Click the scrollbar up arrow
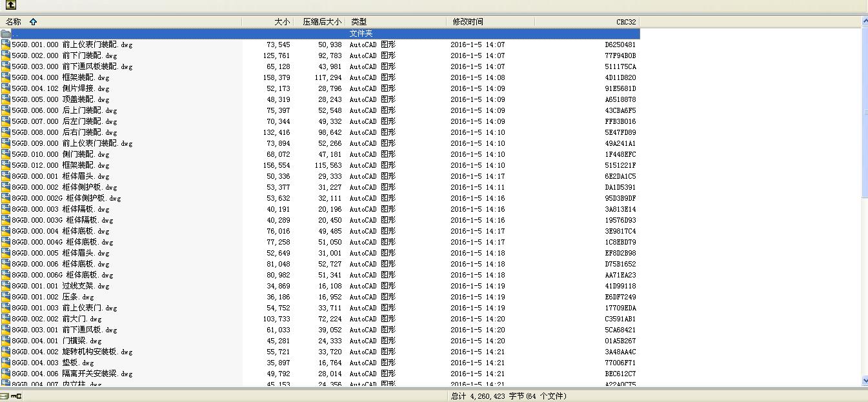This screenshot has height=402, width=868. click(x=865, y=21)
